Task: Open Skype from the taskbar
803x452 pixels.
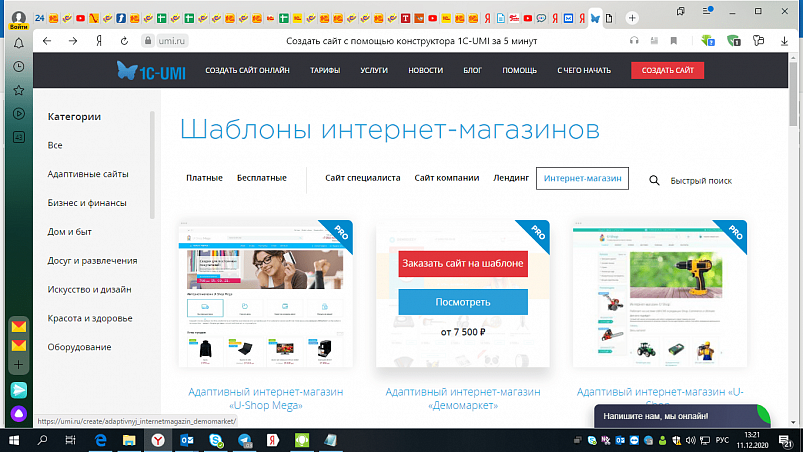Action: click(x=216, y=440)
